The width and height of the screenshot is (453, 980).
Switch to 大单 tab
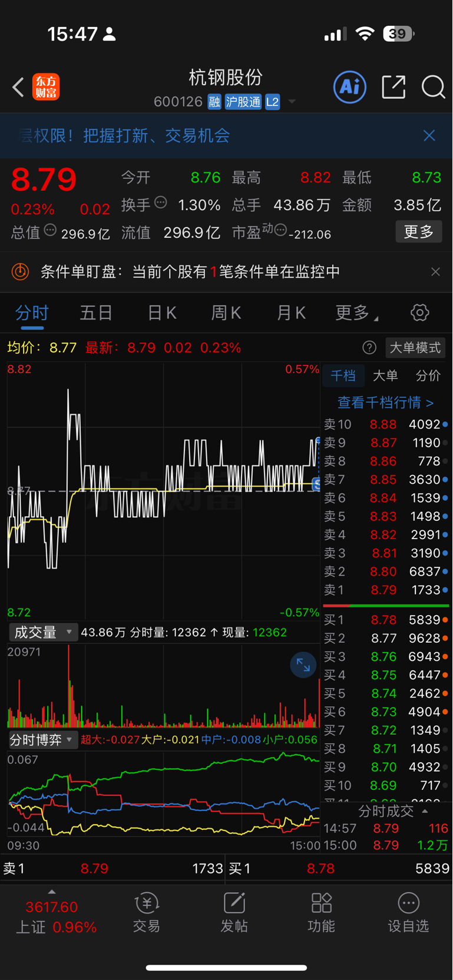385,376
